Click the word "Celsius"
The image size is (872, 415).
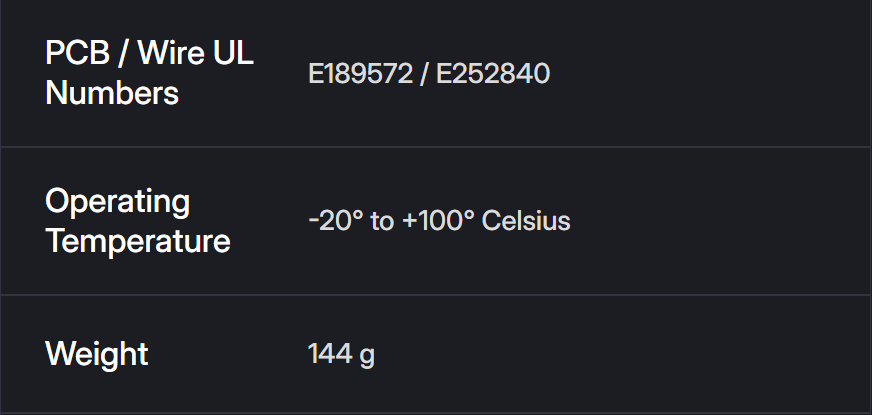(526, 221)
